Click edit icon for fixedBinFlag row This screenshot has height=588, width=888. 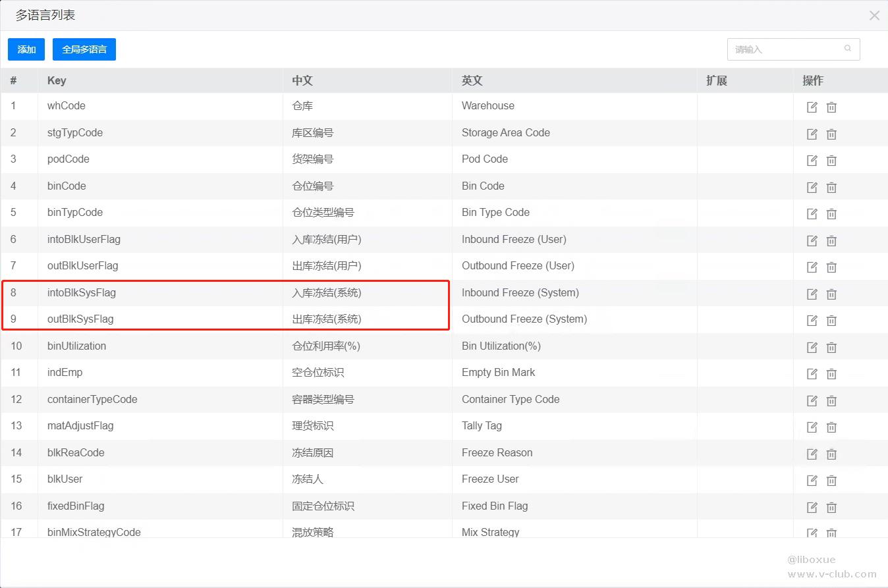click(x=812, y=508)
